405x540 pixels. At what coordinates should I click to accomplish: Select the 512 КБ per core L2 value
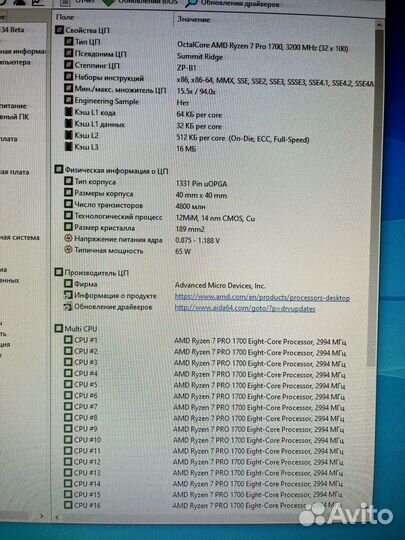click(x=243, y=138)
